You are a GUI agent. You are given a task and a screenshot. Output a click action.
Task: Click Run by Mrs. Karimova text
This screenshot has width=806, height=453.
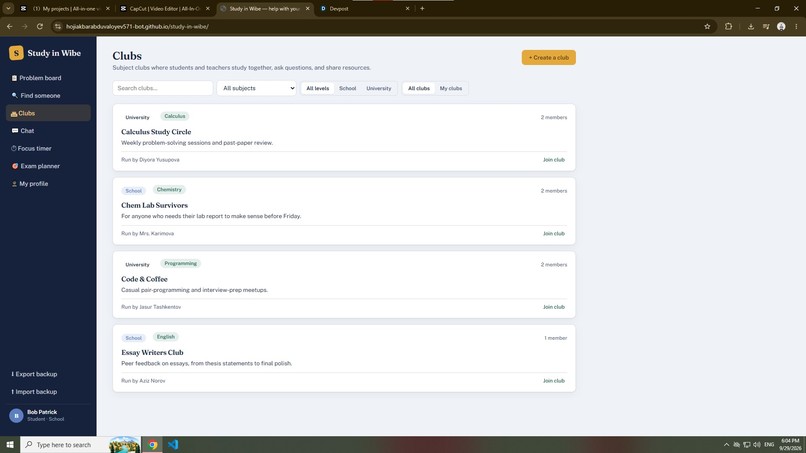pos(148,233)
